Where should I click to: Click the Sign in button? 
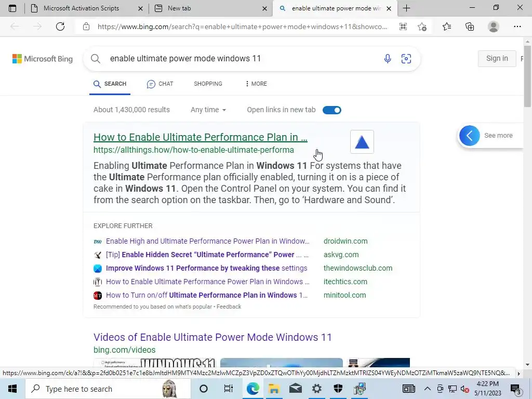coord(497,58)
